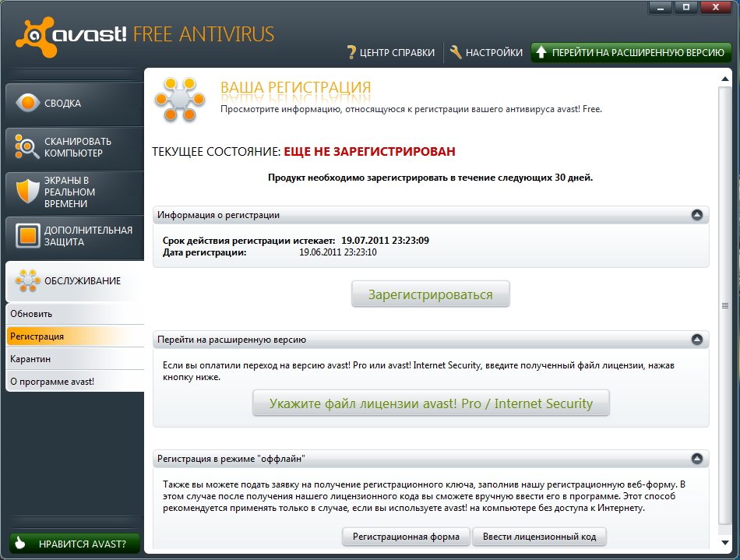This screenshot has width=740, height=560.
Task: Open ДОПОЛНИТЕЛЬНАЯ ЗАЩИТА section
Action: coord(75,236)
